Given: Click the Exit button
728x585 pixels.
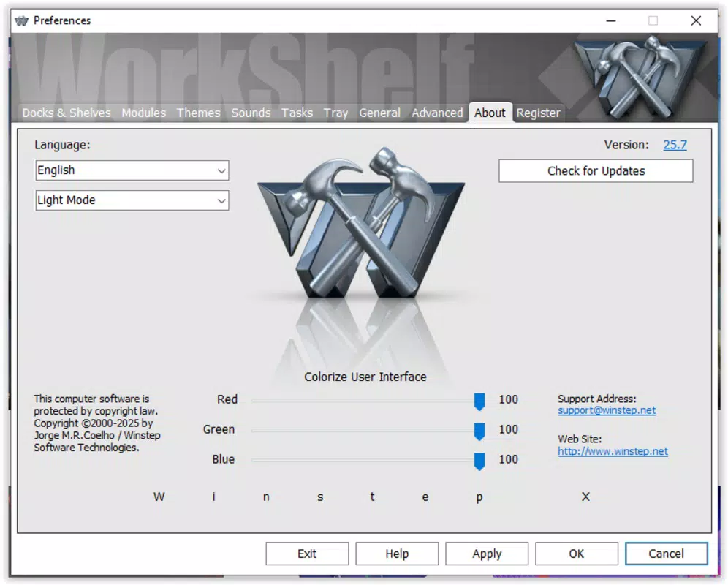Looking at the screenshot, I should point(307,554).
